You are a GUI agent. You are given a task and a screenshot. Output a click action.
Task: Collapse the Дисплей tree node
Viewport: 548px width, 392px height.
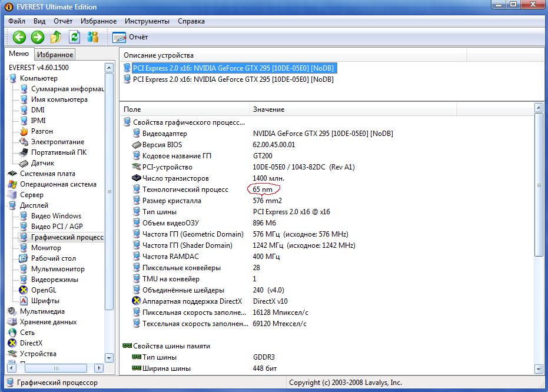coord(34,205)
